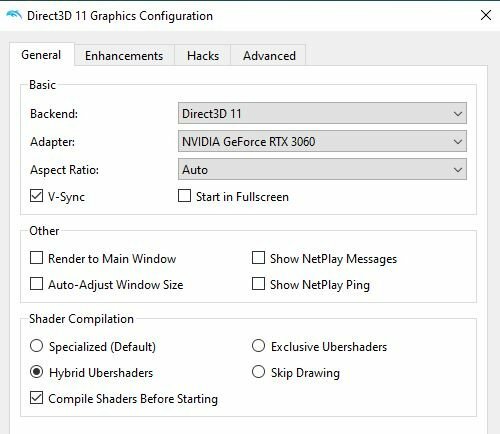Uncheck Compile Shaders Before Starting

[36, 398]
